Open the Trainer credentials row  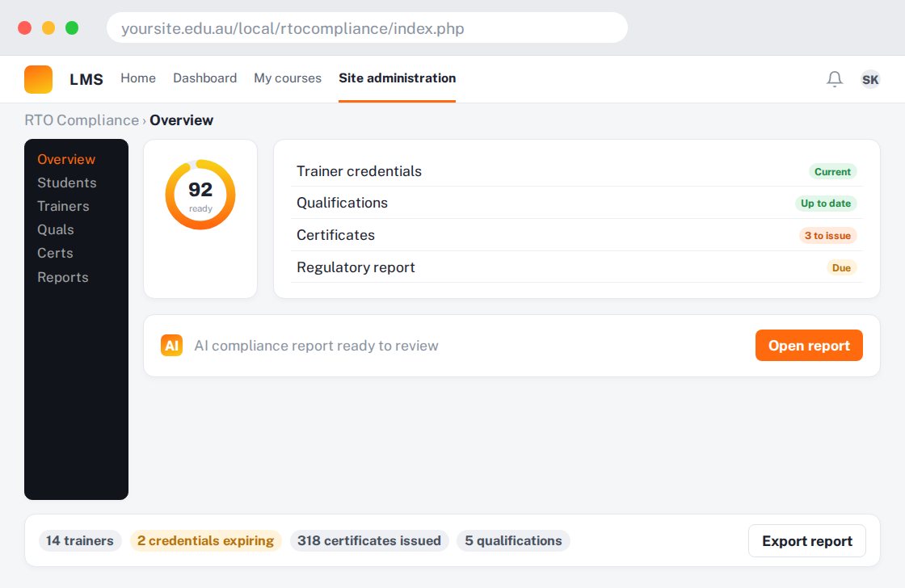(x=577, y=171)
